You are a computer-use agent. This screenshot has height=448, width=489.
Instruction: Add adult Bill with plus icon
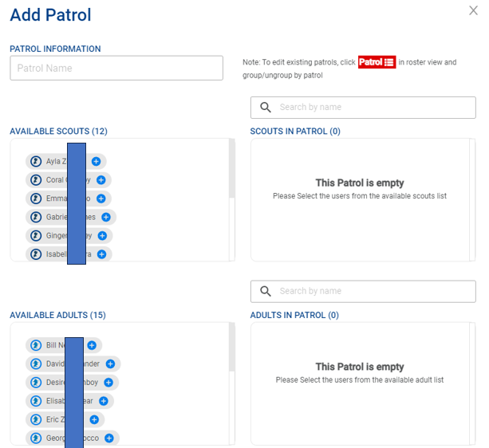pyautogui.click(x=92, y=345)
